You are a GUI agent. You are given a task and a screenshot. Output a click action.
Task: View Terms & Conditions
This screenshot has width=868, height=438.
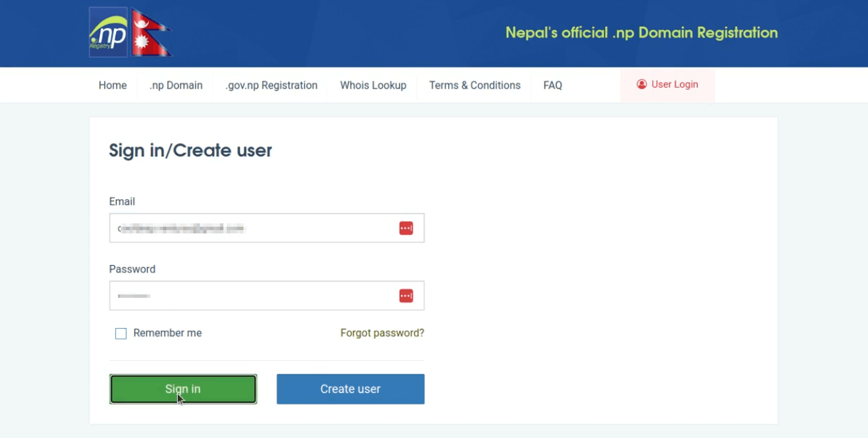475,85
